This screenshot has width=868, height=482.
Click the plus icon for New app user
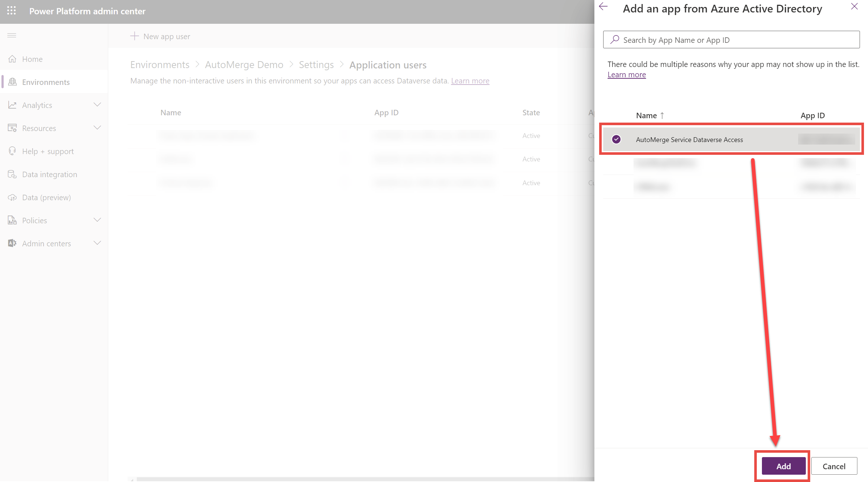click(x=135, y=36)
